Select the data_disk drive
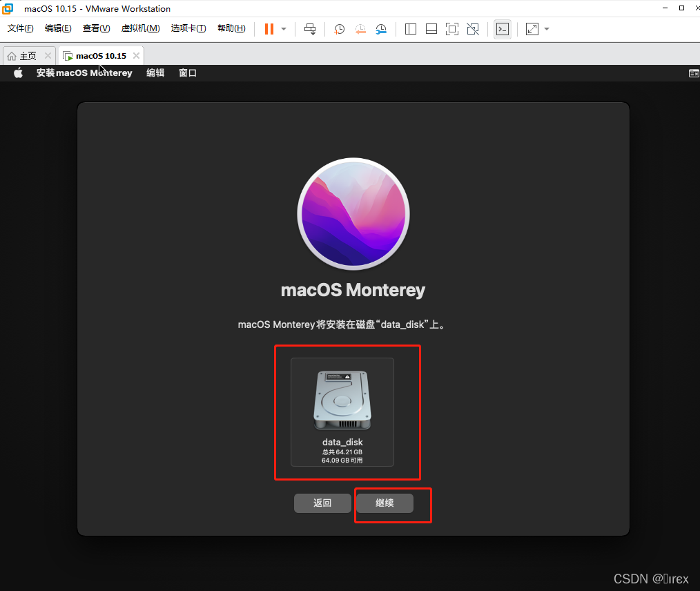 [x=342, y=412]
